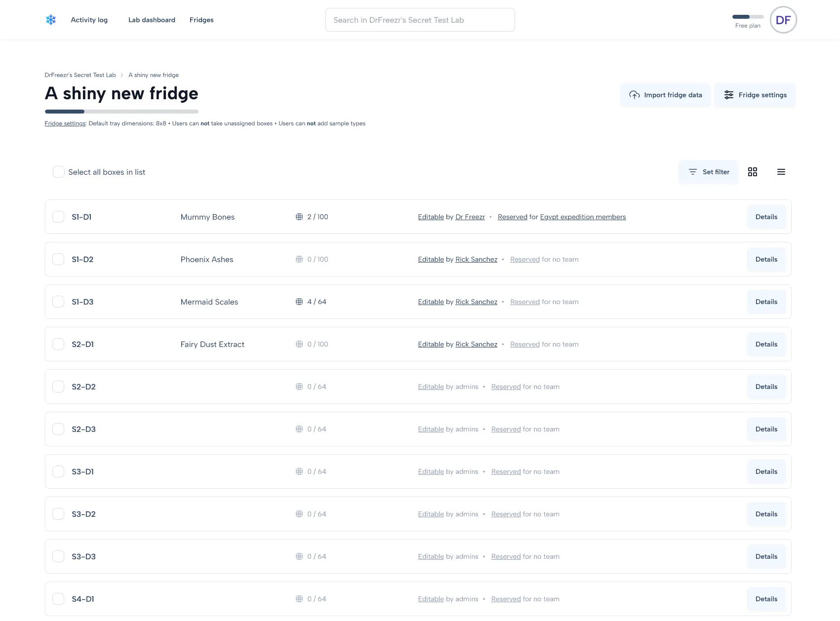Click the Free plan usage bar

[x=748, y=17]
